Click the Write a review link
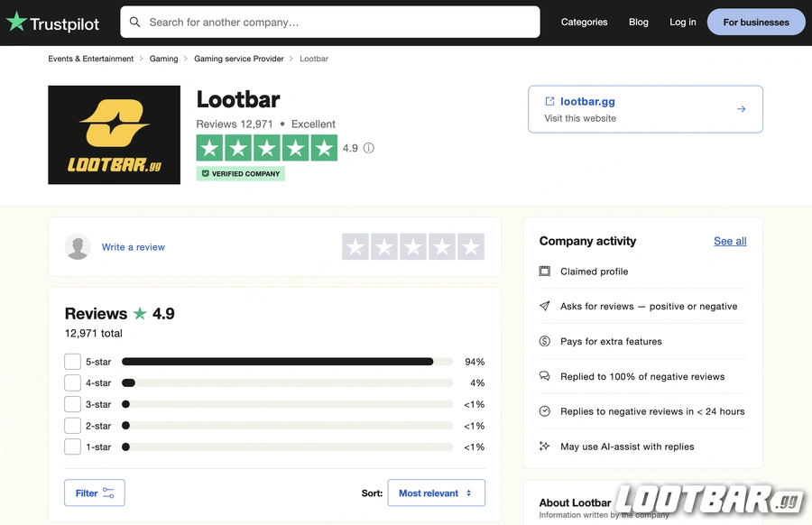The width and height of the screenshot is (812, 525). click(x=134, y=247)
